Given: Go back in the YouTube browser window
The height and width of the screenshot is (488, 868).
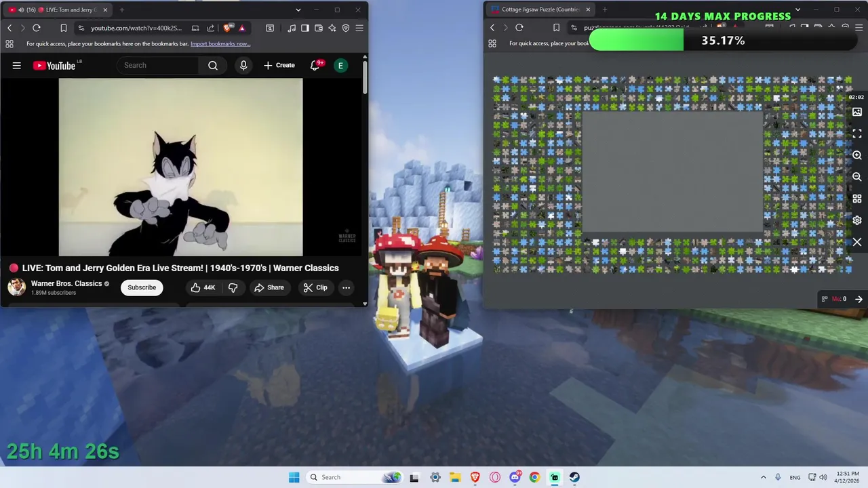Looking at the screenshot, I should 9,28.
